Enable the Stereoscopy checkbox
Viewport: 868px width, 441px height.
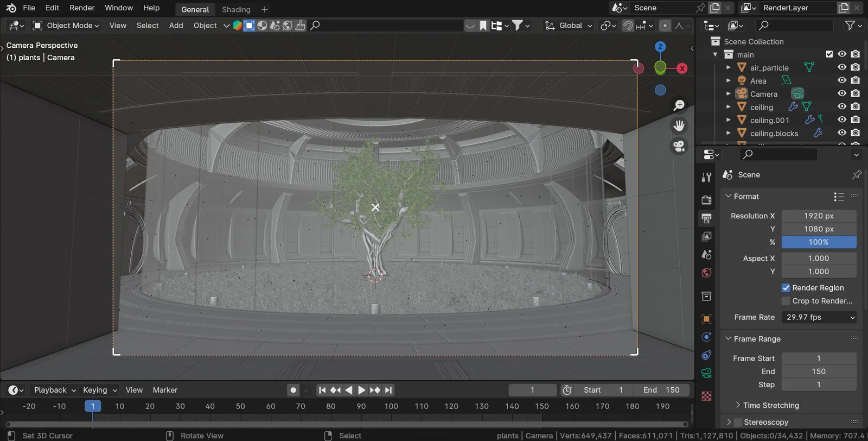tap(738, 422)
